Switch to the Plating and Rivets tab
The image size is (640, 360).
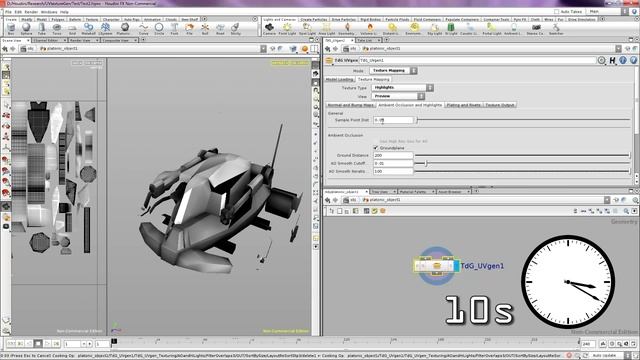pos(464,105)
